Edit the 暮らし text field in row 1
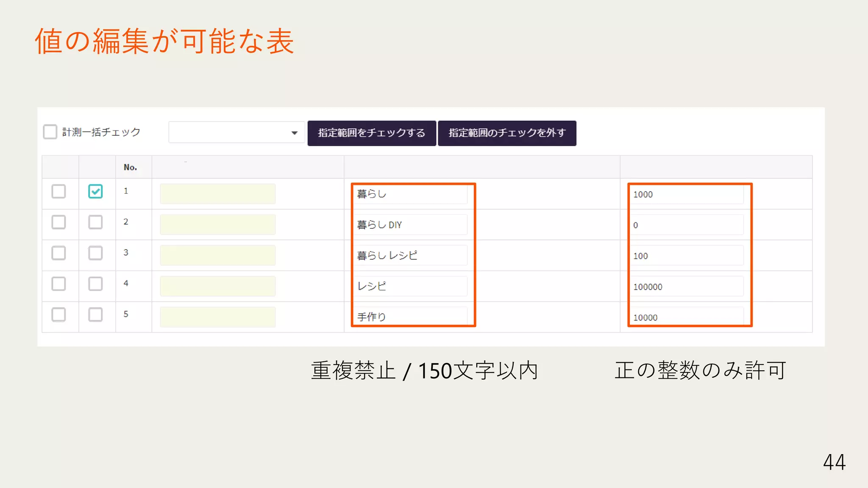Screen dimensions: 868x488 coord(410,194)
